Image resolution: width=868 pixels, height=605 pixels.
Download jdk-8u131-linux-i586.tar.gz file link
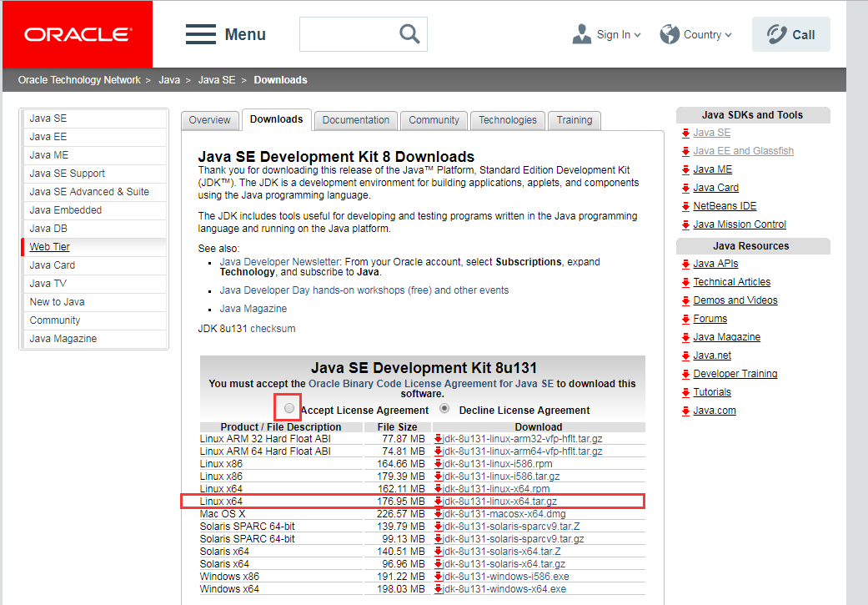click(x=501, y=476)
